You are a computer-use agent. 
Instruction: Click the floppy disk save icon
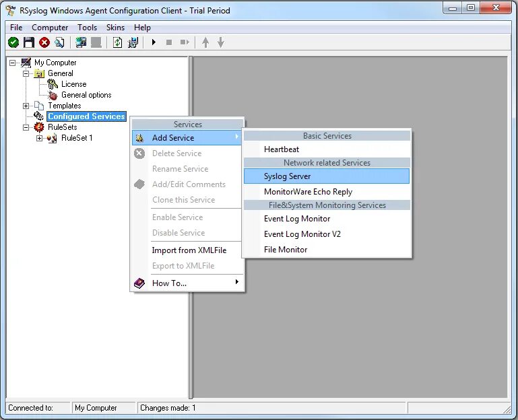click(x=29, y=42)
